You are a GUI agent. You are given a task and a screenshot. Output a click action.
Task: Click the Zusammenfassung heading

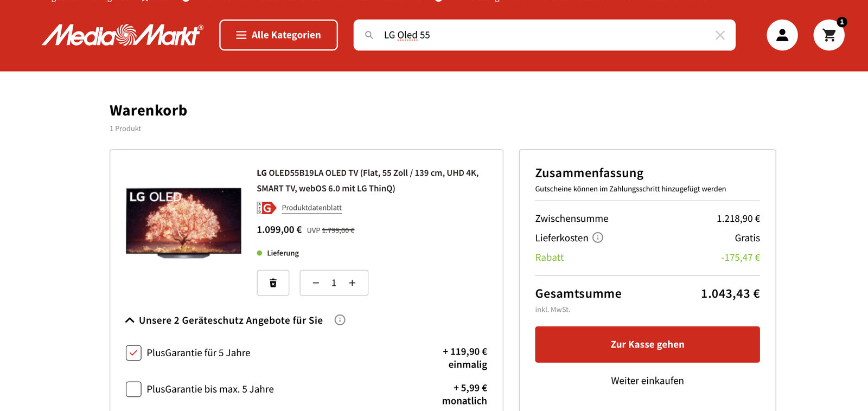pyautogui.click(x=589, y=173)
